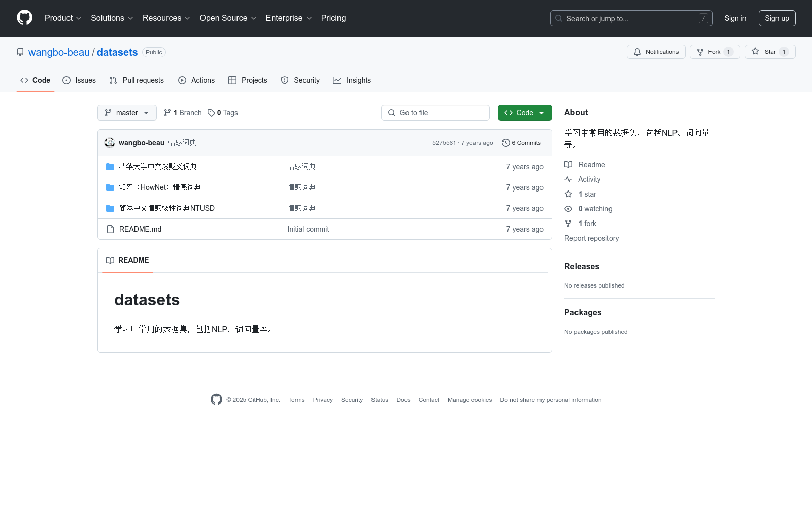Open the Product dropdown menu
This screenshot has height=508, width=812.
coord(63,18)
